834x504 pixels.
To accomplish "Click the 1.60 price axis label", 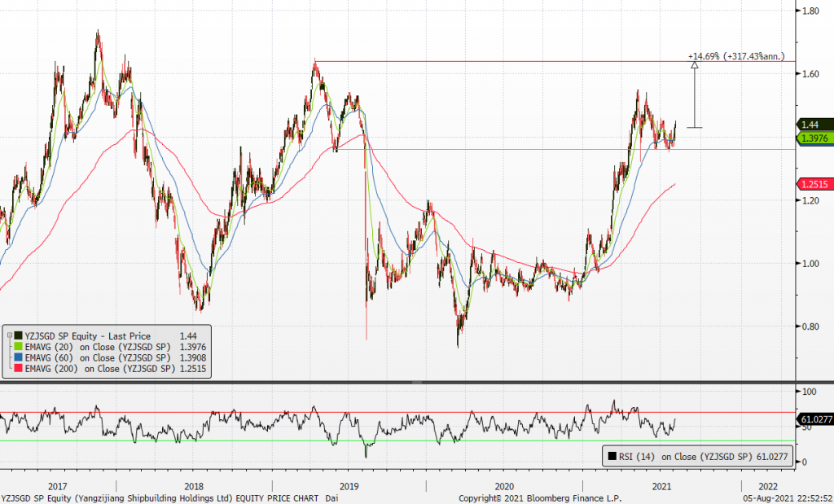I will click(x=810, y=74).
